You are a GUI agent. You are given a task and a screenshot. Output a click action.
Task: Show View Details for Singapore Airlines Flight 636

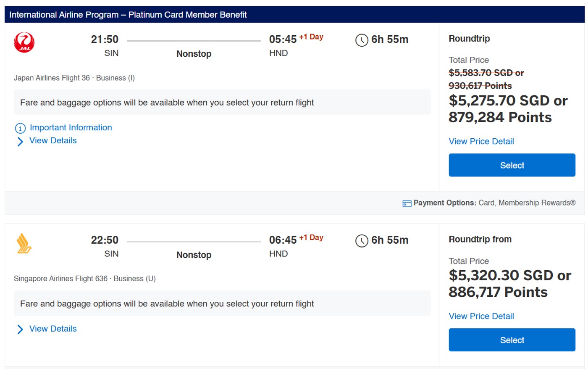tap(53, 329)
